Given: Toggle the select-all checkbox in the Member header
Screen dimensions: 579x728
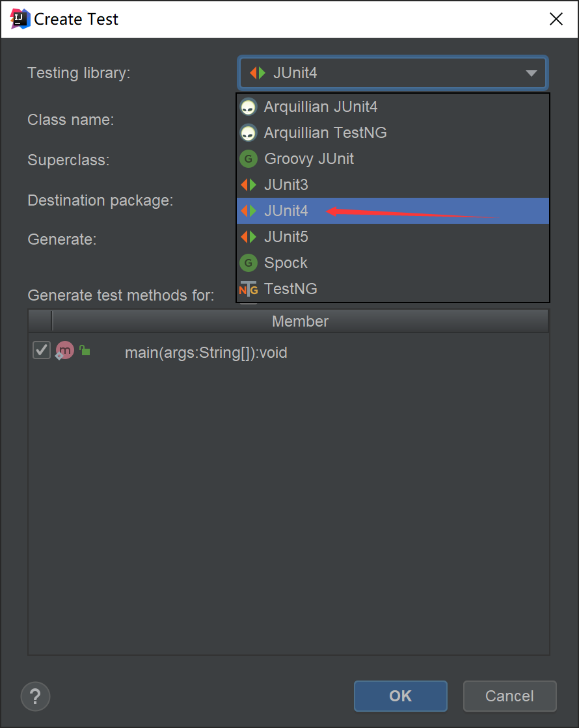Looking at the screenshot, I should tap(40, 321).
